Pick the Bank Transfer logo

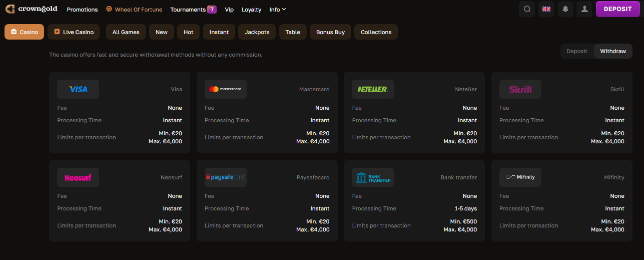[x=373, y=177]
